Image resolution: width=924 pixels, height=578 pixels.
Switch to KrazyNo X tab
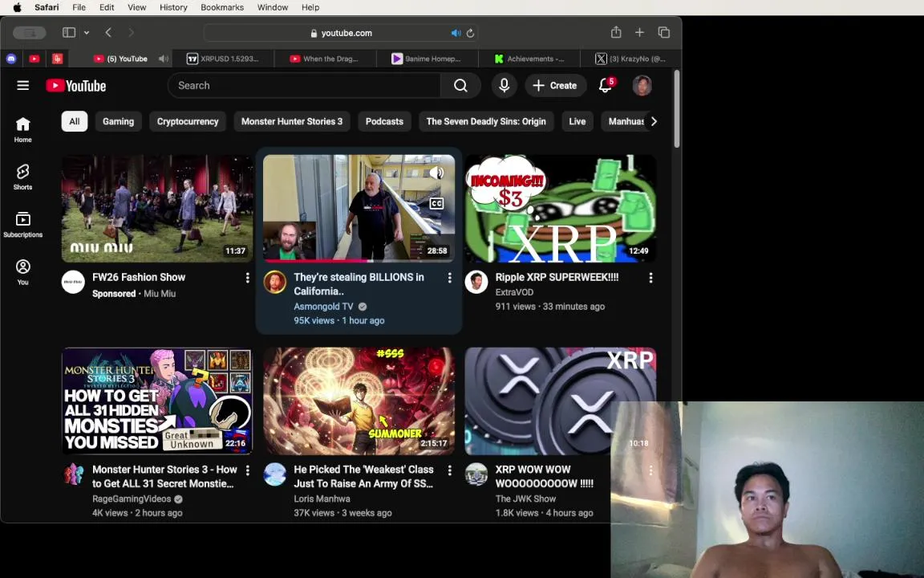click(630, 59)
